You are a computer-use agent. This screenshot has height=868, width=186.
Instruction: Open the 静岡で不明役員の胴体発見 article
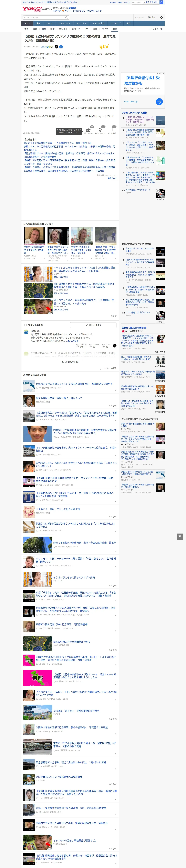coord(84,543)
